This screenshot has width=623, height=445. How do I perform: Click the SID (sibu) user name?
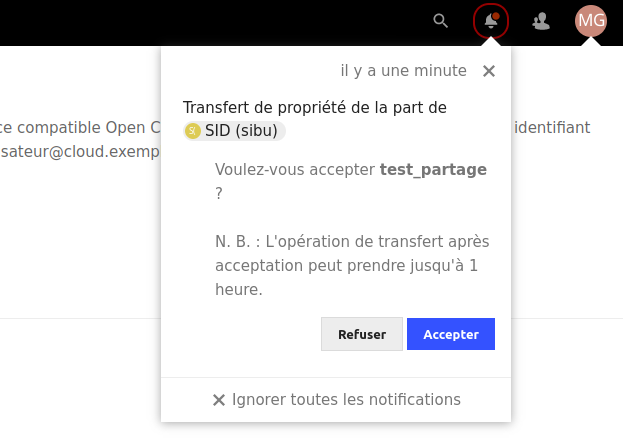(x=243, y=131)
